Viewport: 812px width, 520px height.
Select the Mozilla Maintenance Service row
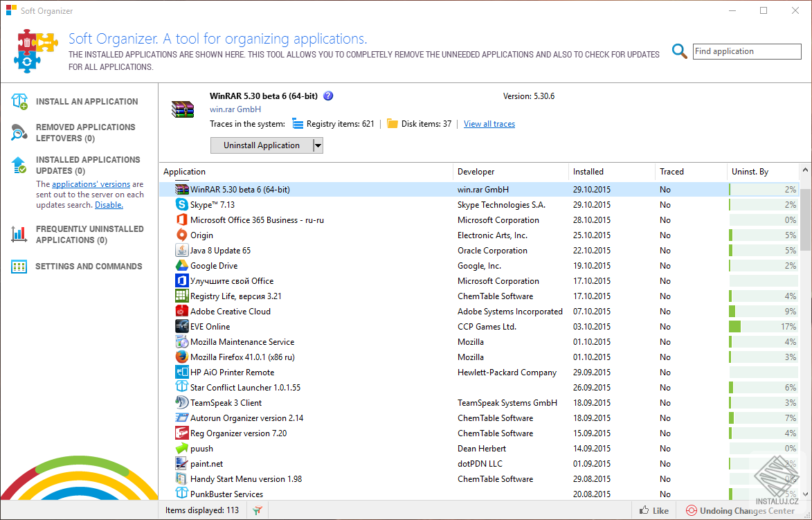coord(479,342)
